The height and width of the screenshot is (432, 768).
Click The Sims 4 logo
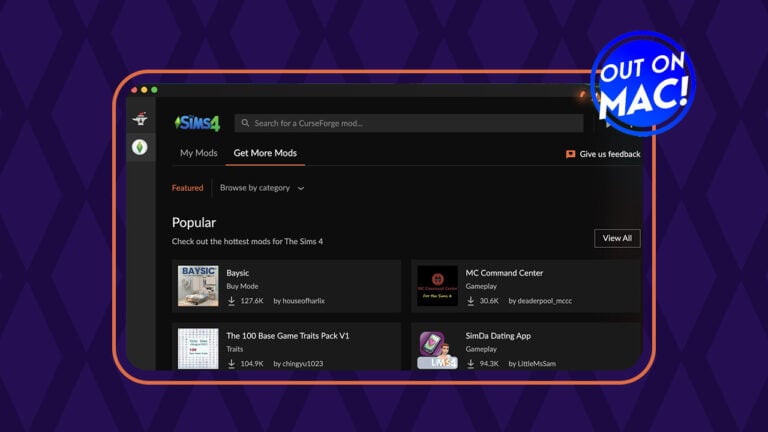pyautogui.click(x=197, y=123)
